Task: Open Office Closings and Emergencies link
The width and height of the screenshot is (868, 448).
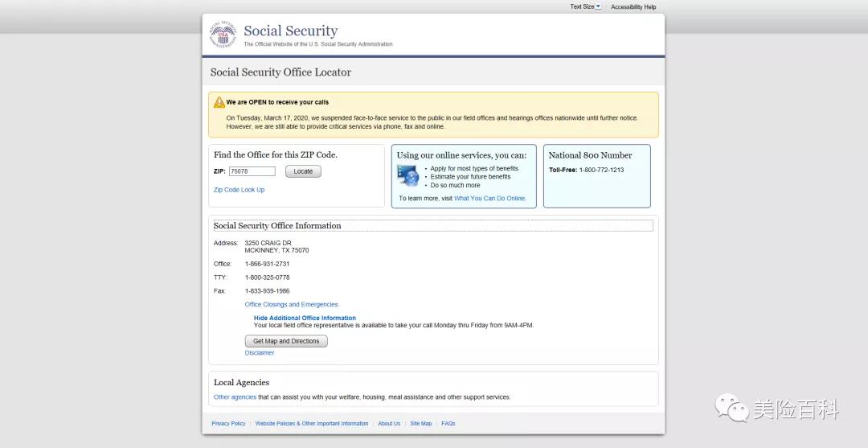Action: 291,305
